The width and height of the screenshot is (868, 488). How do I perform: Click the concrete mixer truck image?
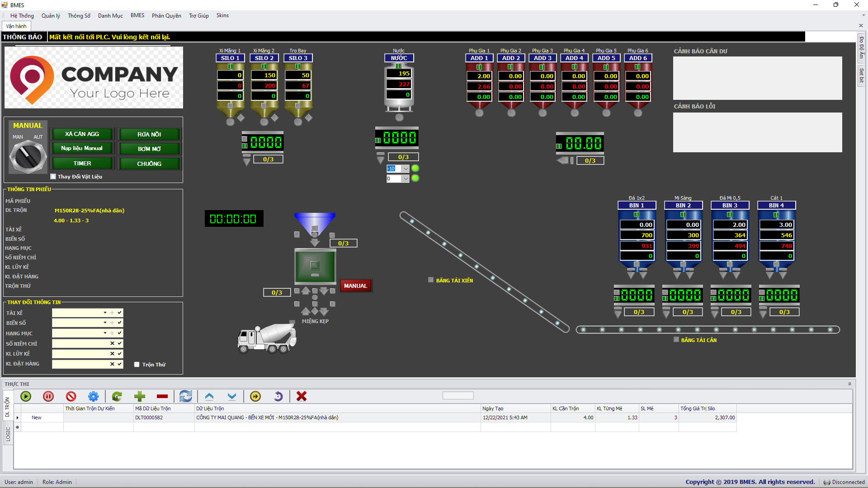click(x=267, y=338)
